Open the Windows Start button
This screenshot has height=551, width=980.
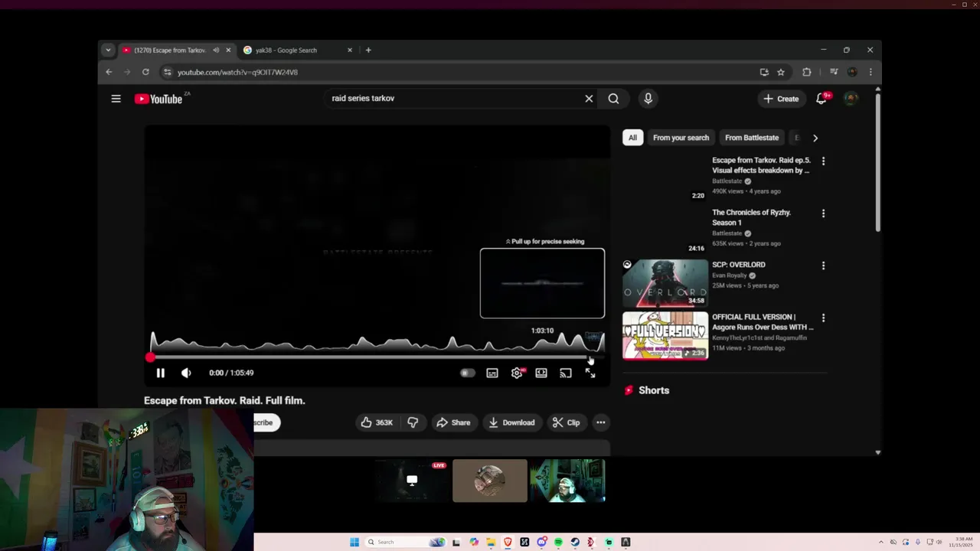(x=354, y=542)
